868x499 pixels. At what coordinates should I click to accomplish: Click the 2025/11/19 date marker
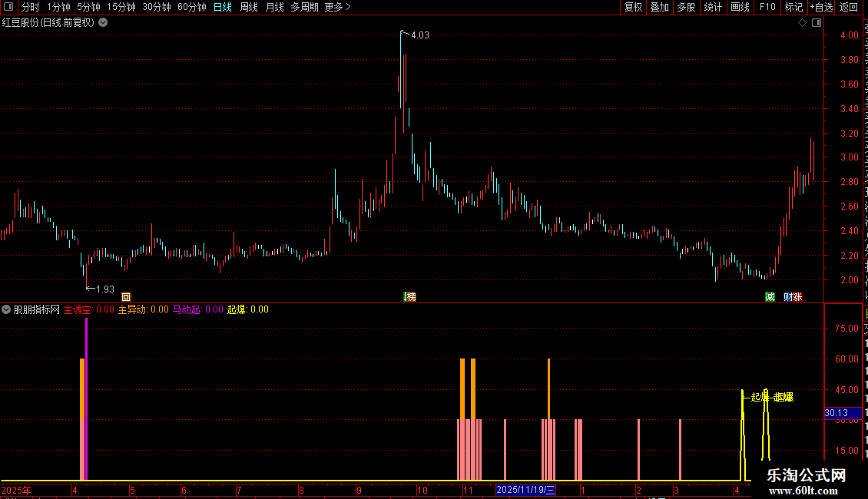click(x=525, y=490)
